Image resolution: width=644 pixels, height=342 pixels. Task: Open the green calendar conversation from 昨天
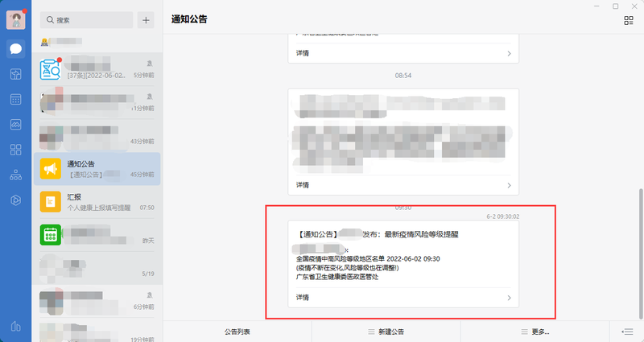(97, 235)
